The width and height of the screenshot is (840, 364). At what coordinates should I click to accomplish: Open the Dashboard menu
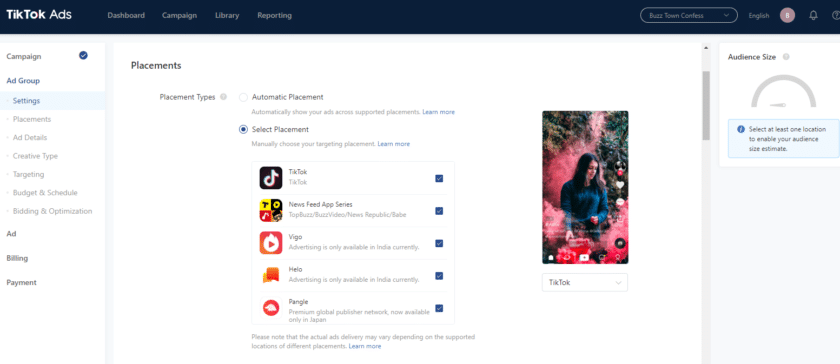(x=126, y=16)
